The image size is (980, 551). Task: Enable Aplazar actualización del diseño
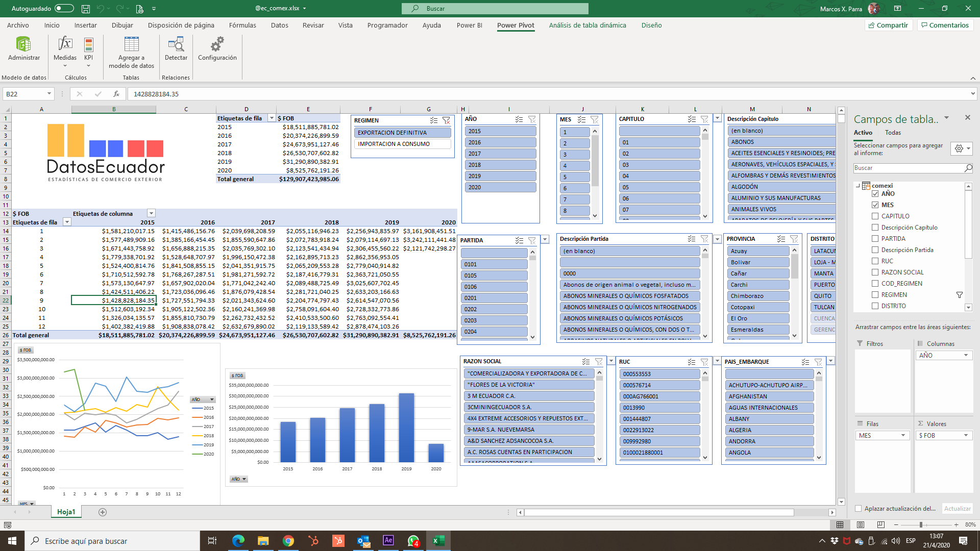click(859, 509)
